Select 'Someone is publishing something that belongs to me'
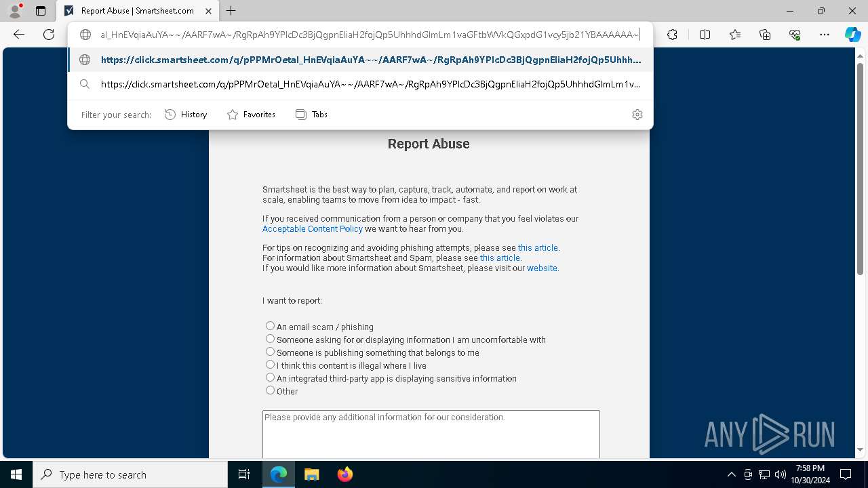 coord(270,352)
